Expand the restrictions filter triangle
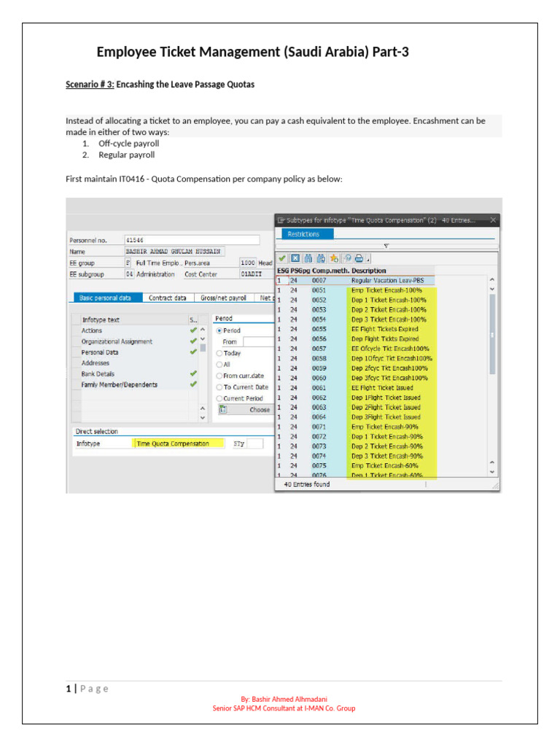The image size is (560, 747). point(386,246)
